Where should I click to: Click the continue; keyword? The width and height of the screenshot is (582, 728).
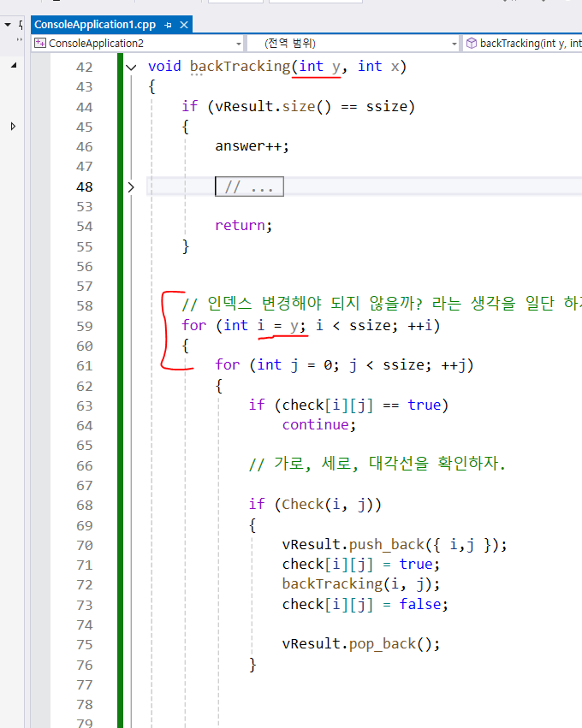pyautogui.click(x=318, y=425)
